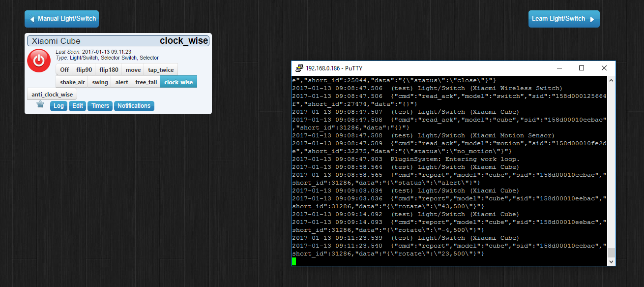Select the alert level
This screenshot has height=287, width=644.
122,82
